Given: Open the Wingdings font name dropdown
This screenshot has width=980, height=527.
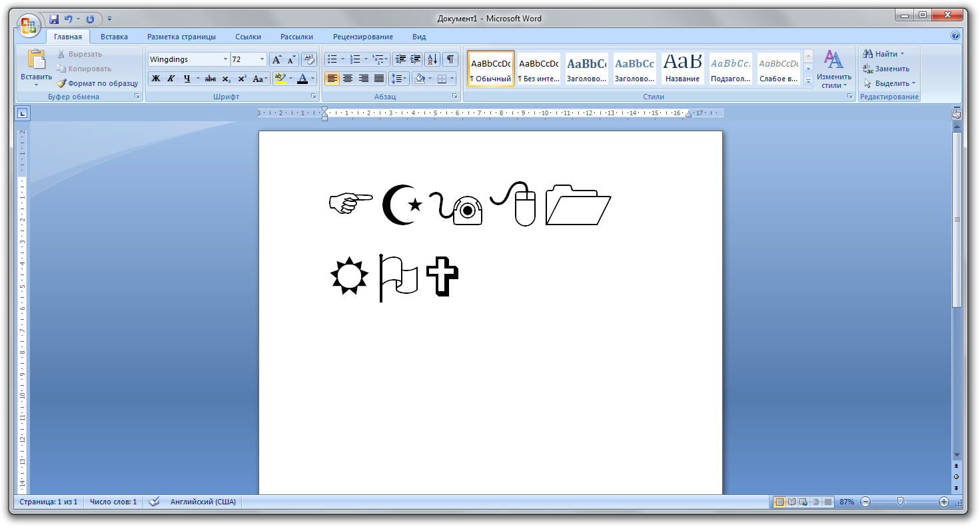Looking at the screenshot, I should point(225,59).
